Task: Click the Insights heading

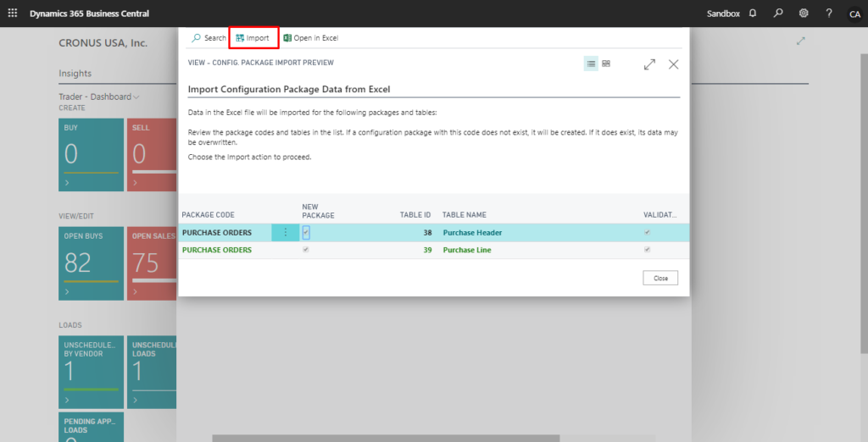Action: click(x=75, y=73)
